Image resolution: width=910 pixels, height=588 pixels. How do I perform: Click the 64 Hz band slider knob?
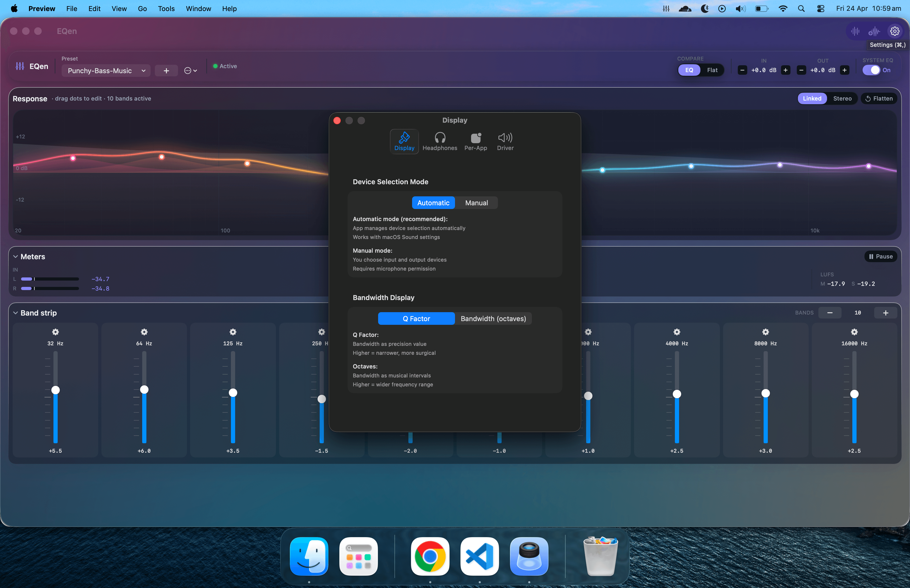pos(144,390)
